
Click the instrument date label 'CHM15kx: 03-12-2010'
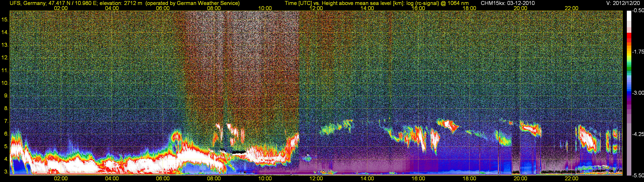pyautogui.click(x=507, y=3)
